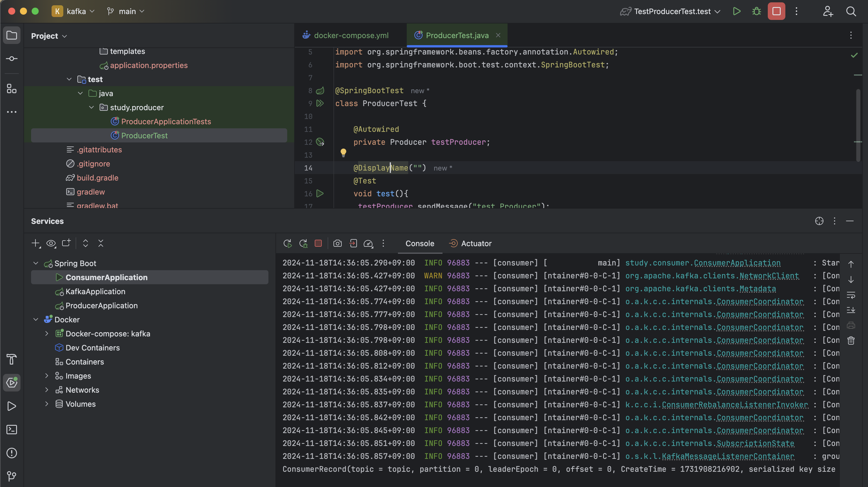868x487 pixels.
Task: Clear console with the trash icon
Action: (851, 340)
